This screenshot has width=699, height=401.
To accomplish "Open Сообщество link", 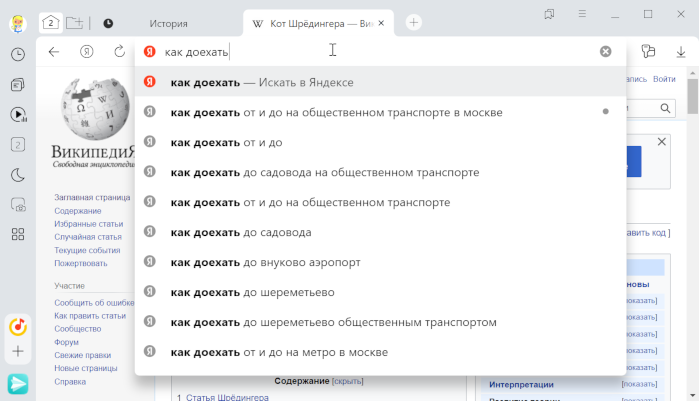I will tap(78, 329).
